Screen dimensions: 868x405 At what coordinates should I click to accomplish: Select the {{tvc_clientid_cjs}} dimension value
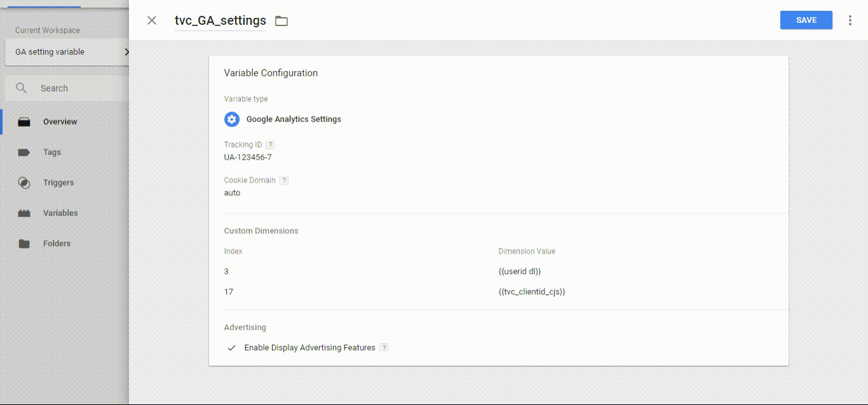[x=532, y=292]
